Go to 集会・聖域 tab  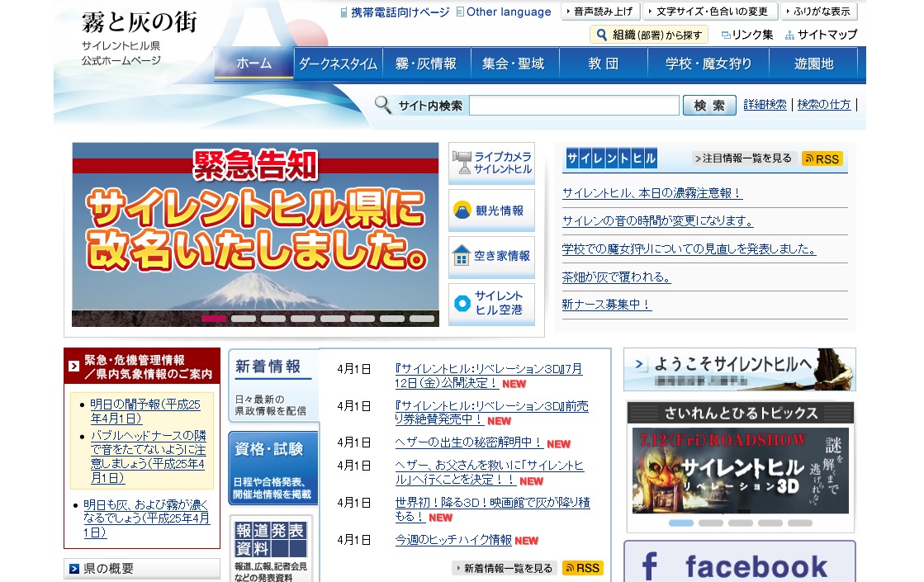(514, 64)
